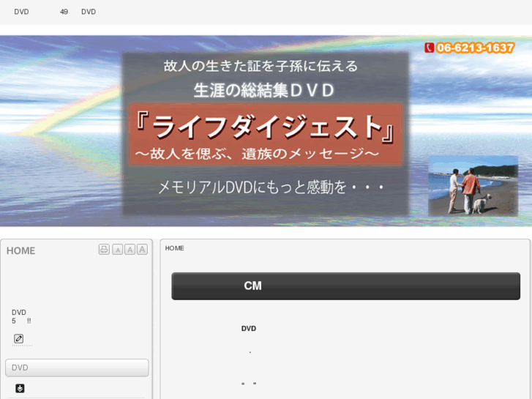The image size is (532, 399).
Task: Click the pencil edit icon in sidebar
Action: tap(19, 338)
